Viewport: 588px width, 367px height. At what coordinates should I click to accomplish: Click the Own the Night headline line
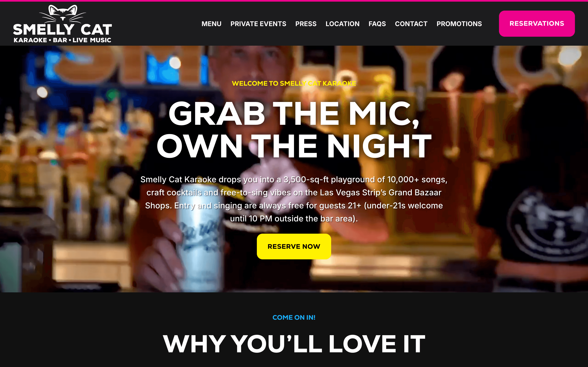coord(294,146)
